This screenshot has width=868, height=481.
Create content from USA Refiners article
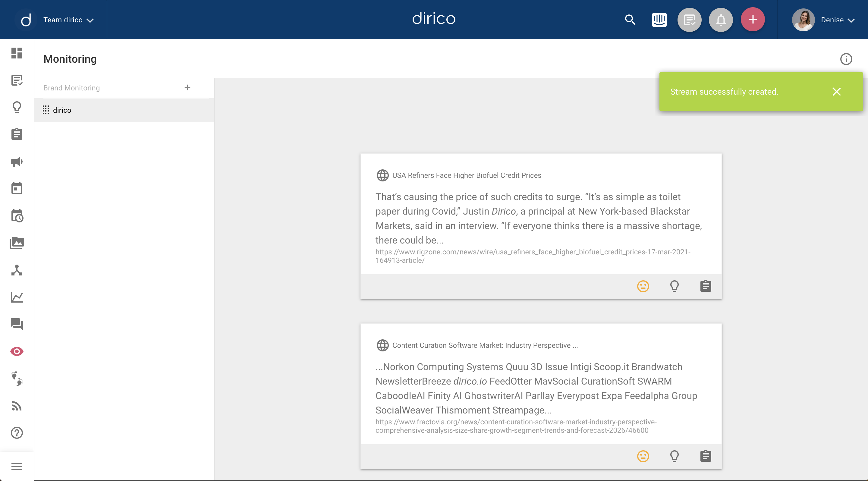point(706,286)
